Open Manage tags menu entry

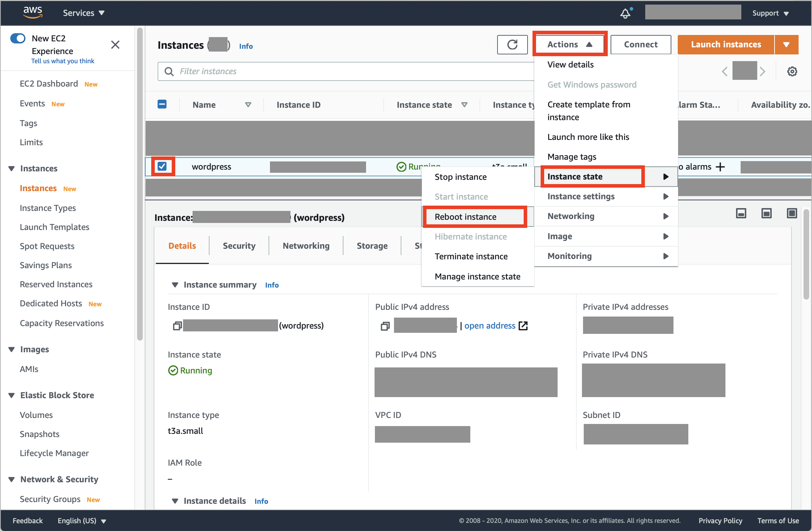(x=606, y=157)
